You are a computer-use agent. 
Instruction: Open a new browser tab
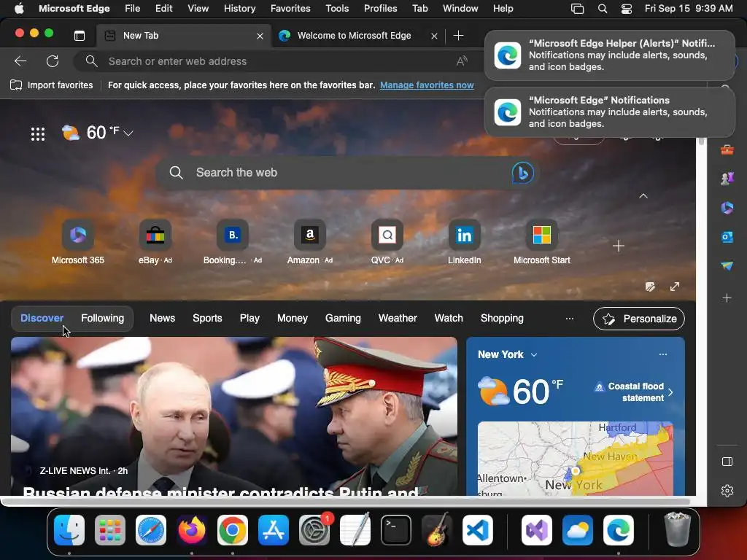(458, 36)
